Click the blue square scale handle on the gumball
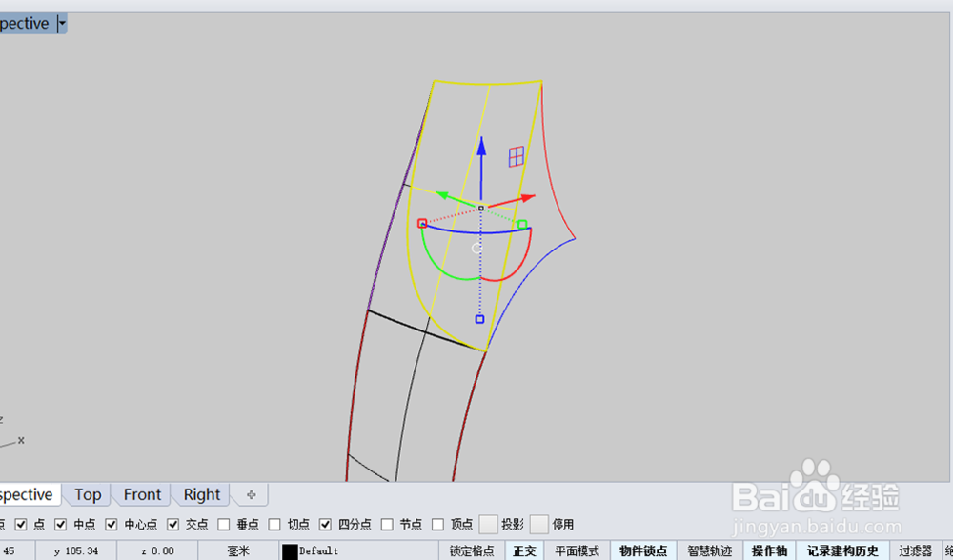 coord(479,319)
